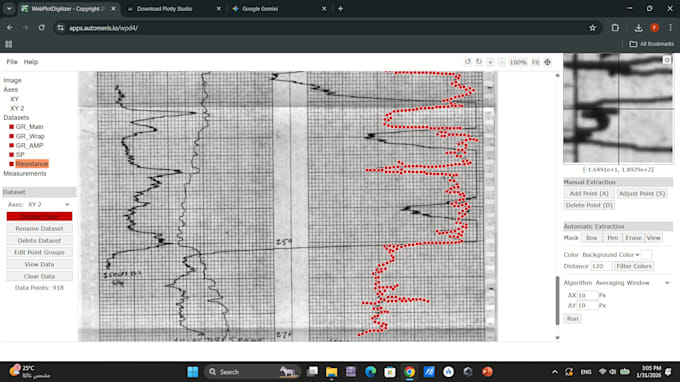
Task: Click the ΔX input field
Action: 587,295
